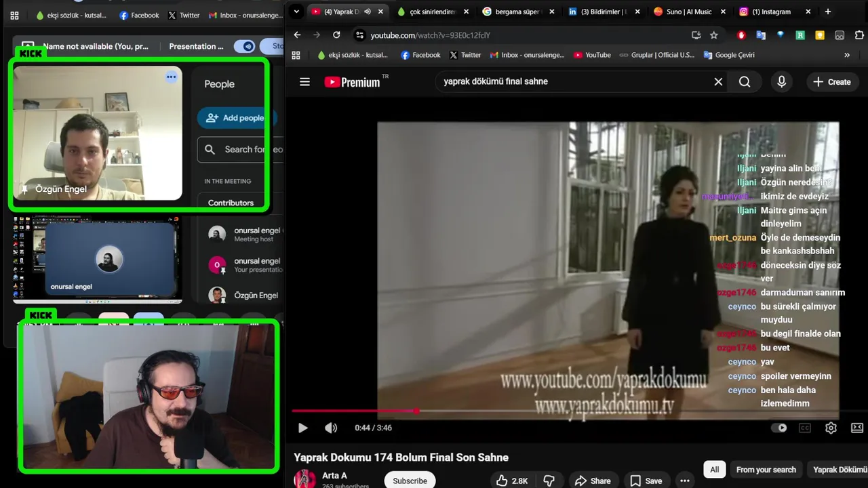Image resolution: width=868 pixels, height=488 pixels.
Task: Open Gruplar Official U.S. bookmark
Action: pyautogui.click(x=656, y=55)
